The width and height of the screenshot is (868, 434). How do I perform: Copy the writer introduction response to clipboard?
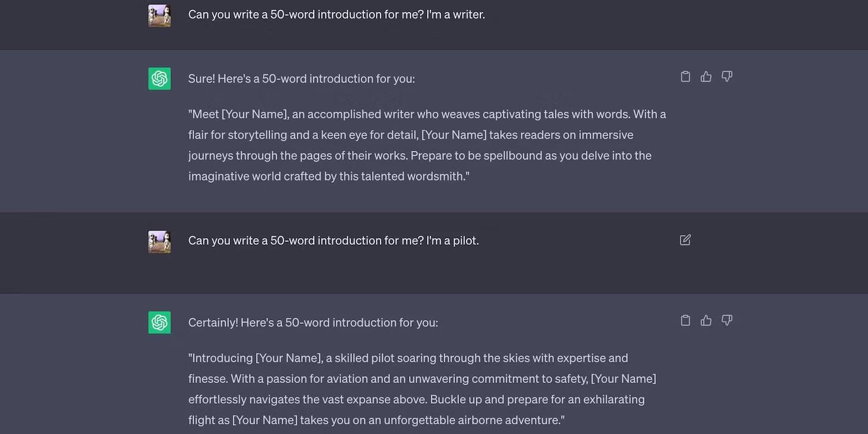[685, 76]
